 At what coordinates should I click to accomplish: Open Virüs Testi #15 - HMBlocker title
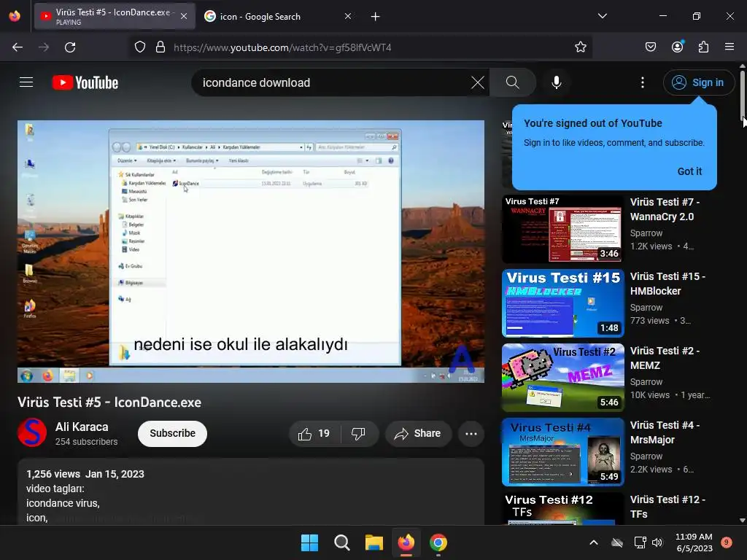click(668, 284)
